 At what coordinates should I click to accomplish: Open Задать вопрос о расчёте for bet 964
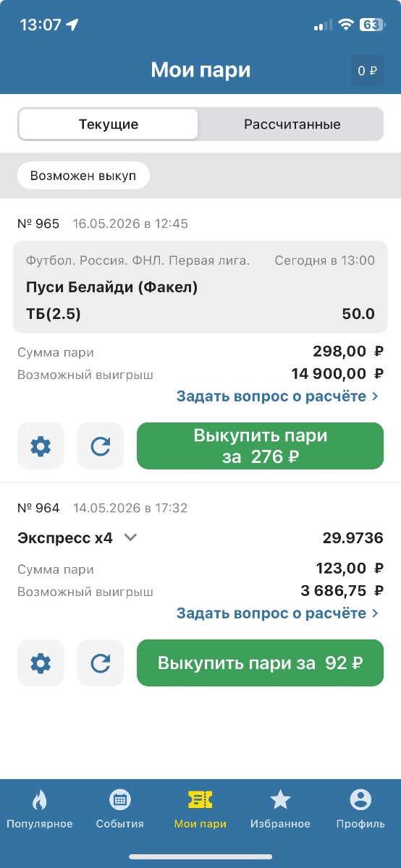coord(278,613)
